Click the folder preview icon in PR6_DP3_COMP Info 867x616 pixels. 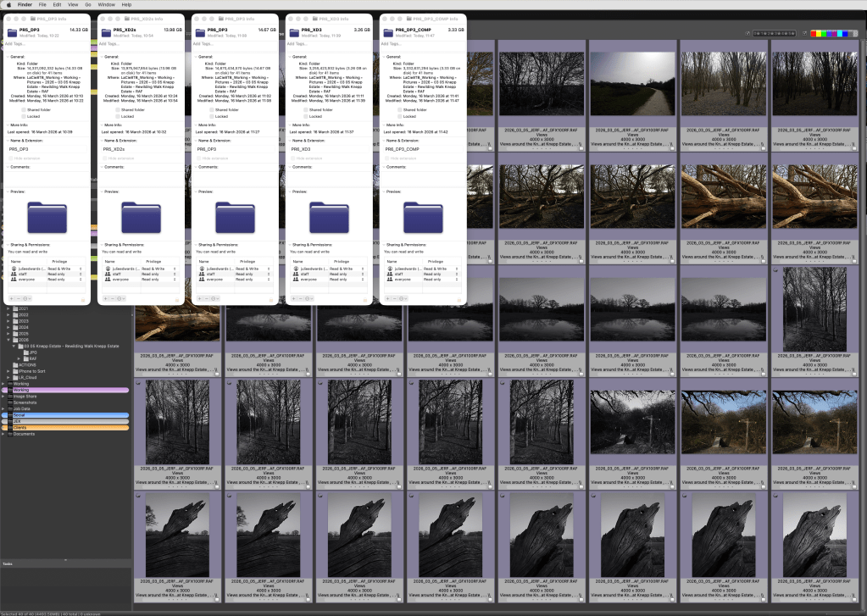423,217
